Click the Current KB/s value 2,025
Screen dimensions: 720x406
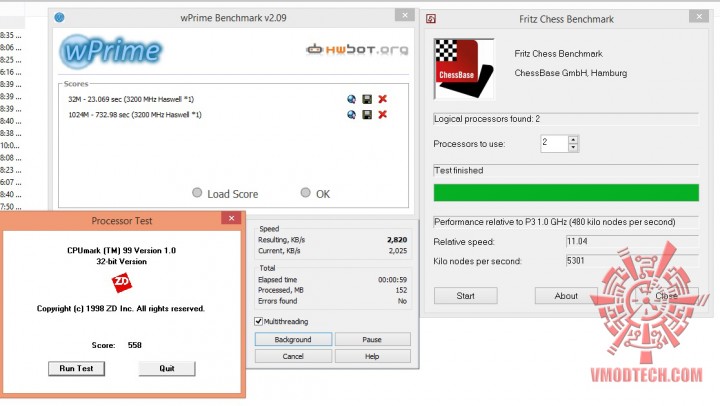[x=398, y=251]
